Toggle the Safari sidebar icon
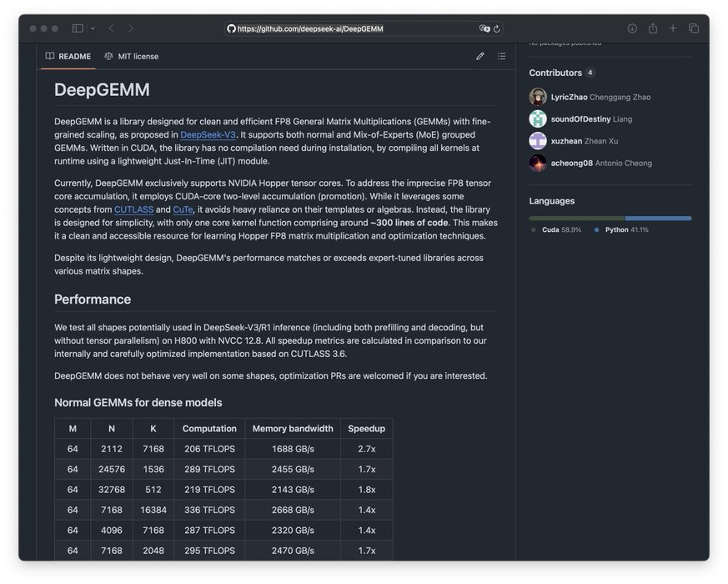The width and height of the screenshot is (728, 584). tap(78, 28)
